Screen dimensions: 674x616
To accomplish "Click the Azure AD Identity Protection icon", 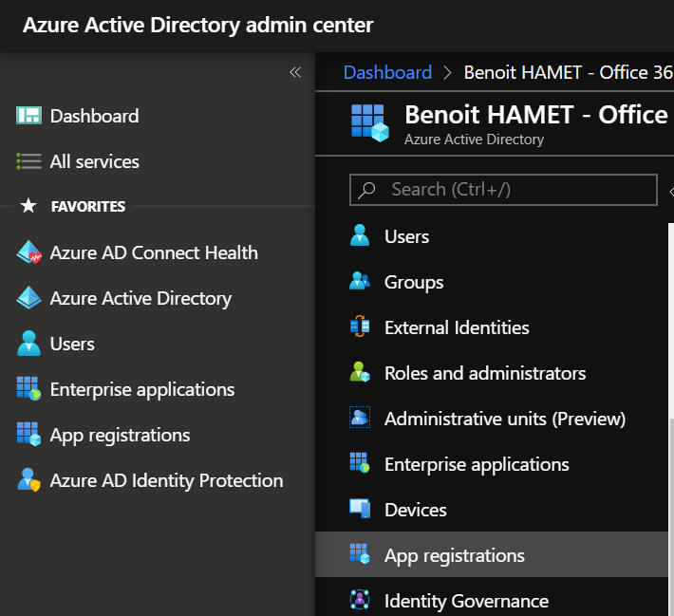I will point(28,480).
